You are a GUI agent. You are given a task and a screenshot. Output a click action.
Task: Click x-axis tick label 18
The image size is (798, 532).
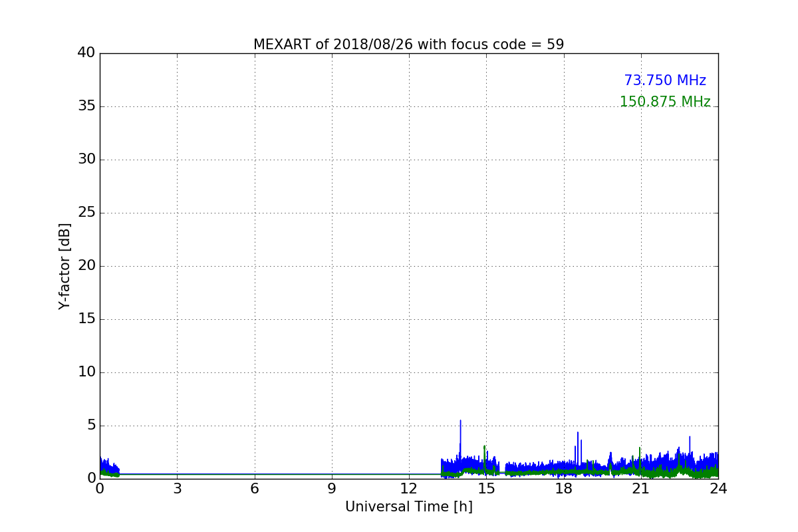click(x=563, y=489)
